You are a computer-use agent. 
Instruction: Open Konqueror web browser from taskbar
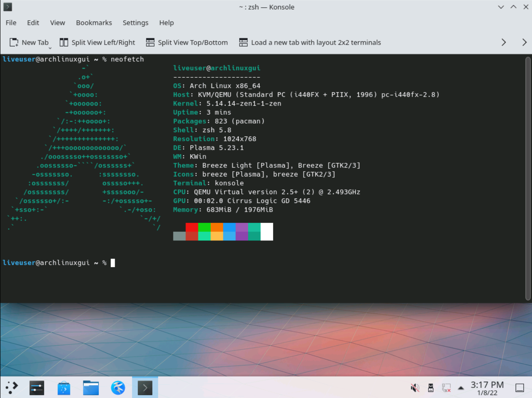(118, 388)
